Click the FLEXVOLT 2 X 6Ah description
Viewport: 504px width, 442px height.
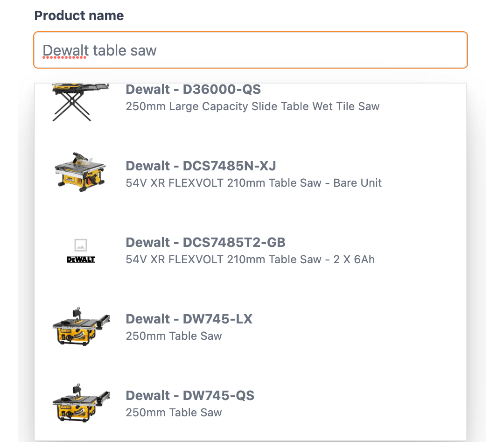click(250, 260)
